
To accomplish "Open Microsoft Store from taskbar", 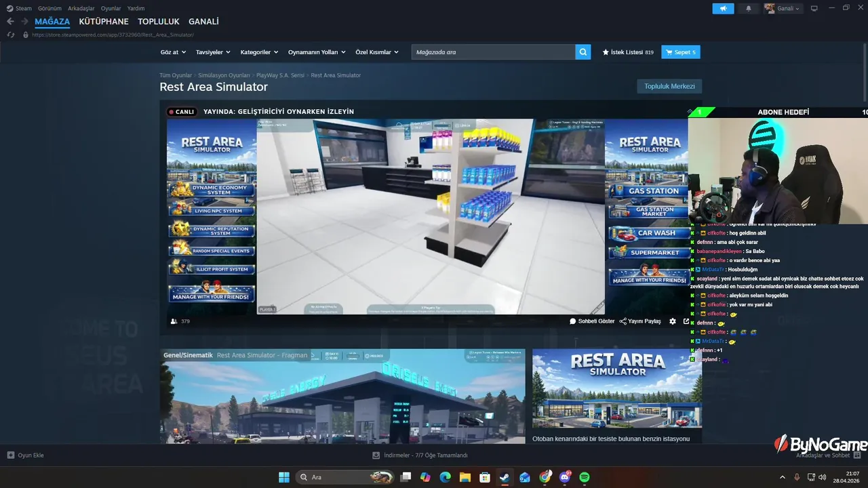I will (485, 477).
